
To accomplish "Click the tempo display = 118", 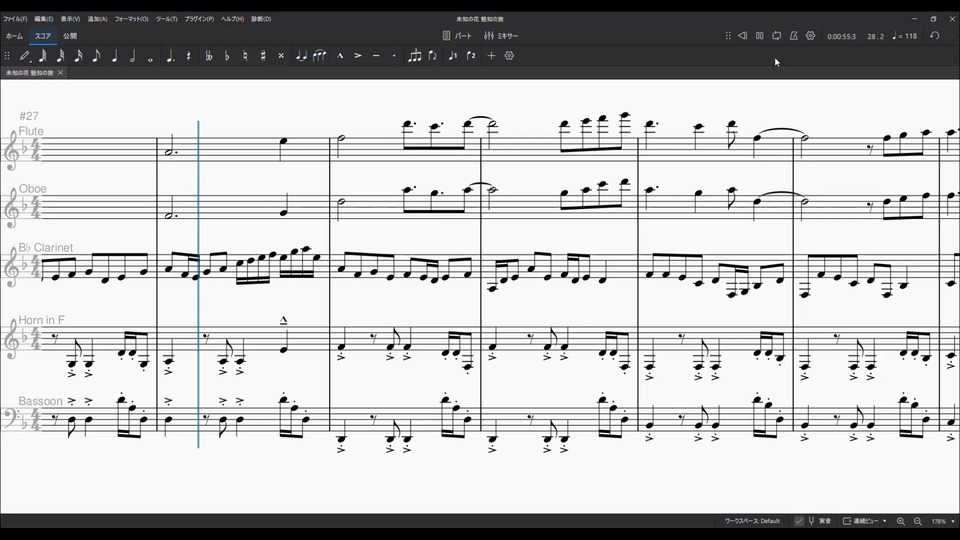I will 905,36.
